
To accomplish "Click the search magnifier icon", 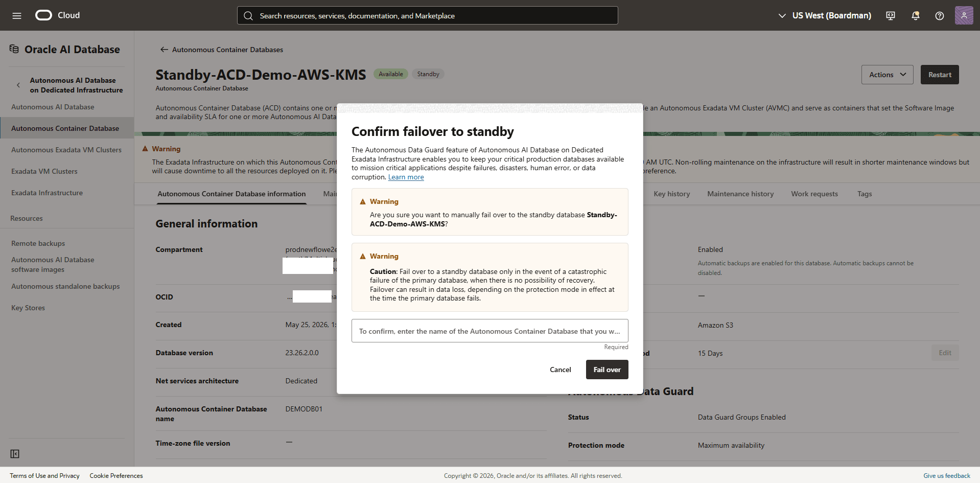I will coord(248,16).
